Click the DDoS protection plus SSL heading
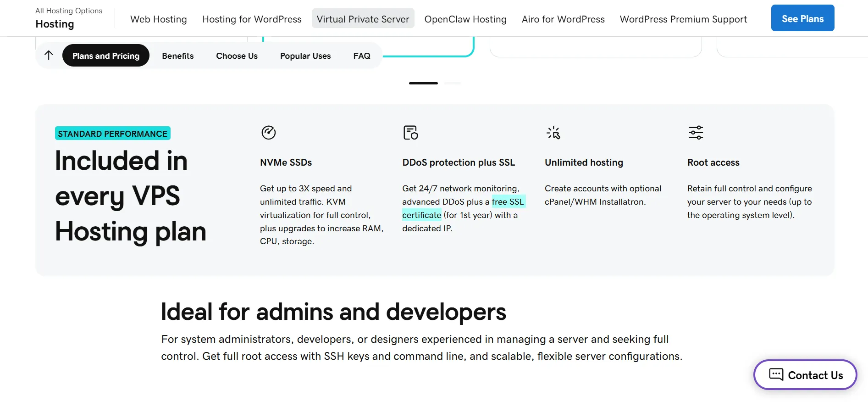The image size is (868, 402). (x=459, y=162)
